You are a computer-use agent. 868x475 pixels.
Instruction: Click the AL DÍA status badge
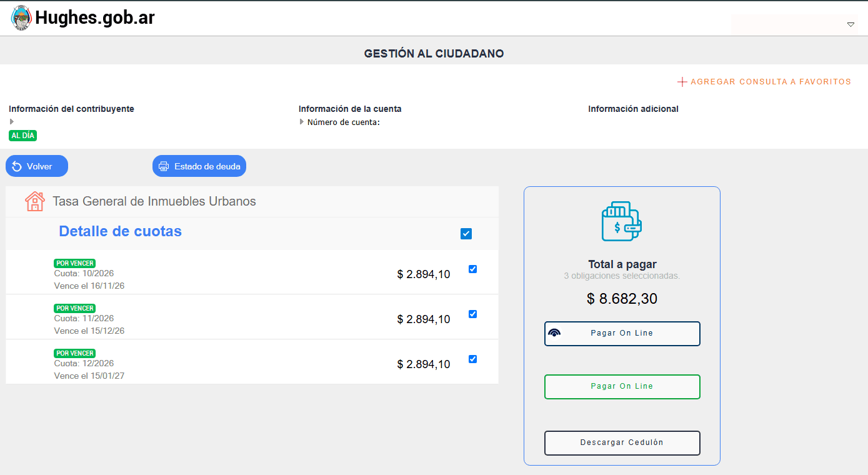(23, 136)
